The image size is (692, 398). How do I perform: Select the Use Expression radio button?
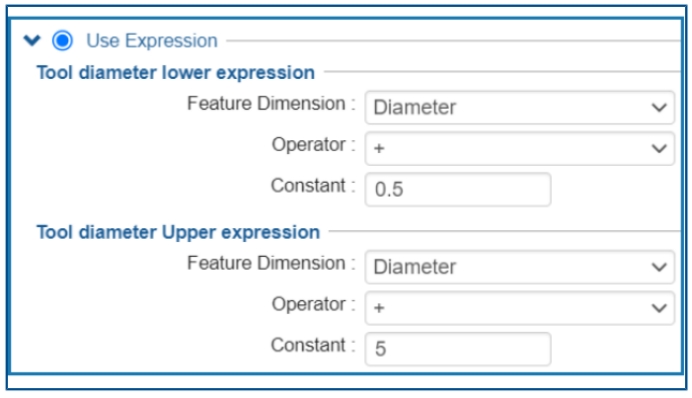coord(62,41)
